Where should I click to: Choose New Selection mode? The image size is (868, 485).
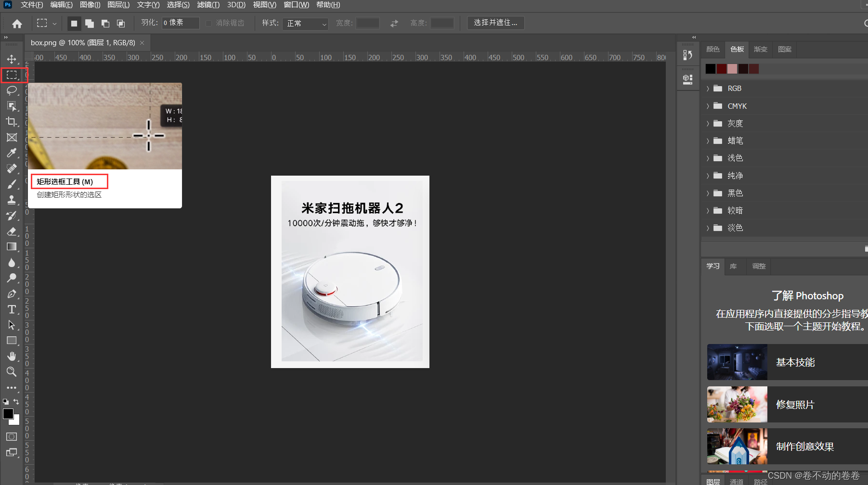(74, 23)
